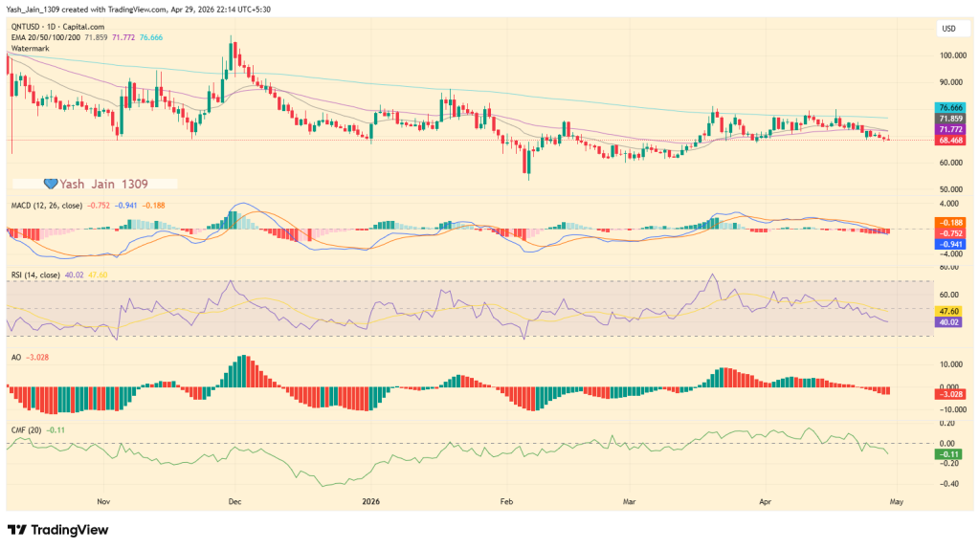
Task: Click the red 68.468 current price label
Action: (950, 140)
